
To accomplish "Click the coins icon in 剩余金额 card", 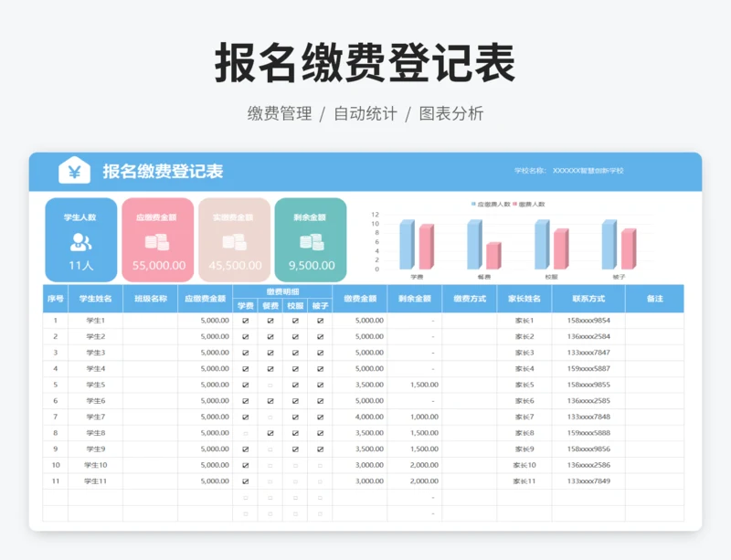I will tap(311, 242).
